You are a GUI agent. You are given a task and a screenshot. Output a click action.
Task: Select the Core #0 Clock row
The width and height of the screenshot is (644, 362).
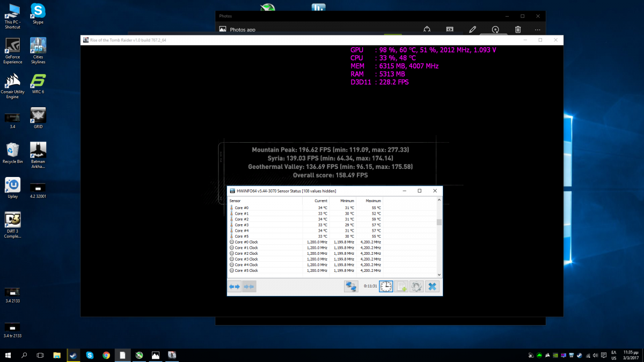(x=332, y=242)
